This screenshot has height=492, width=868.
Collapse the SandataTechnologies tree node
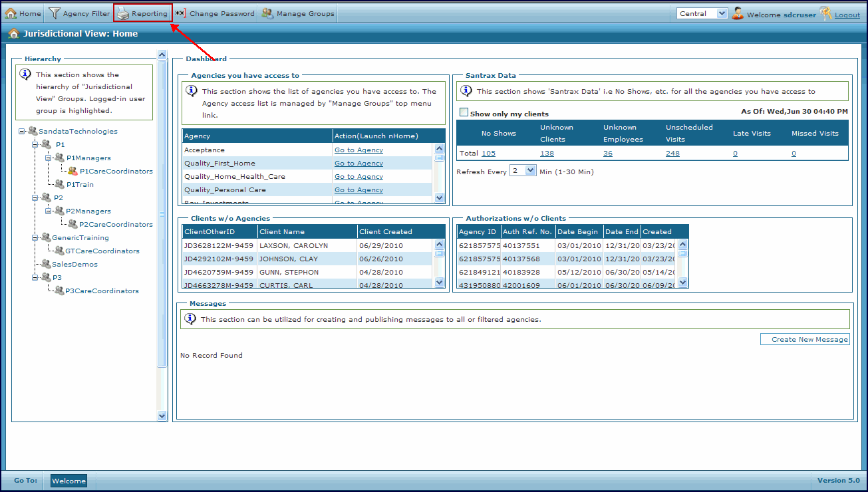(x=22, y=132)
